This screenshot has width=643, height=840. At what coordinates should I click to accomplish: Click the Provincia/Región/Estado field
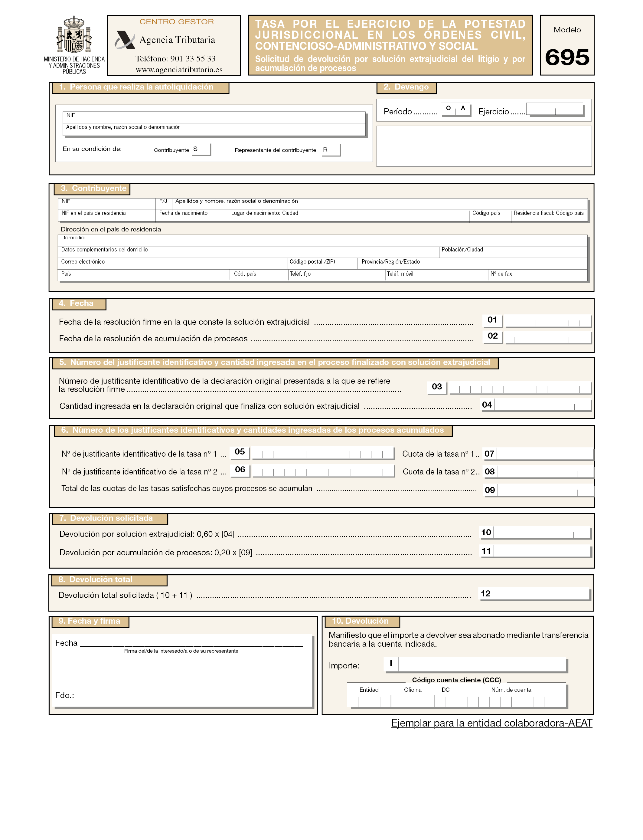pyautogui.click(x=472, y=264)
